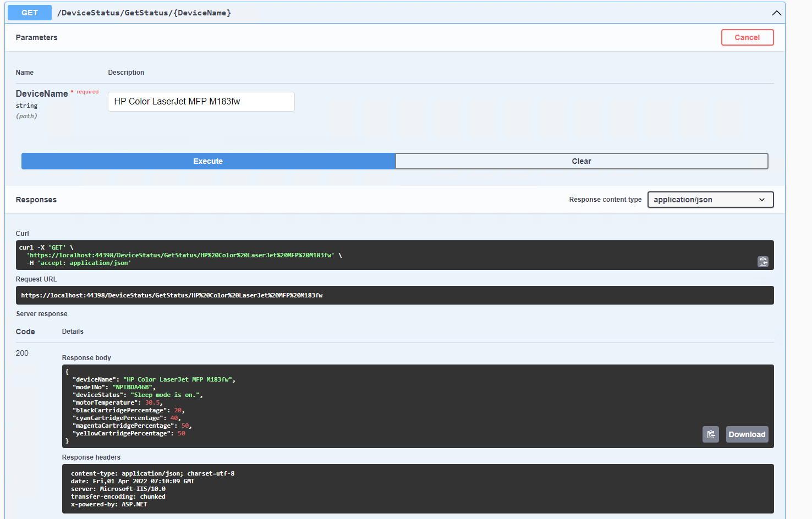812x519 pixels.
Task: Click the "cyanCartridgePercentage" line
Action: click(x=127, y=418)
